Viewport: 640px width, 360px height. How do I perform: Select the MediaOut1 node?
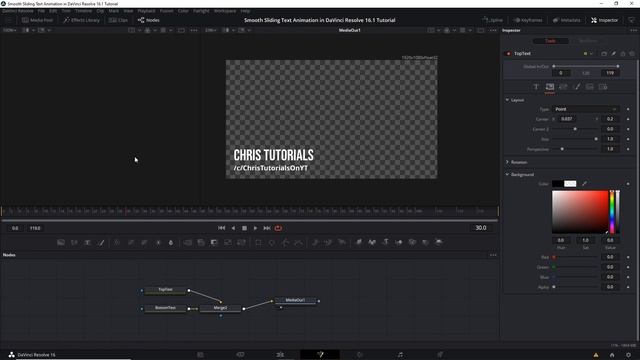(295, 300)
